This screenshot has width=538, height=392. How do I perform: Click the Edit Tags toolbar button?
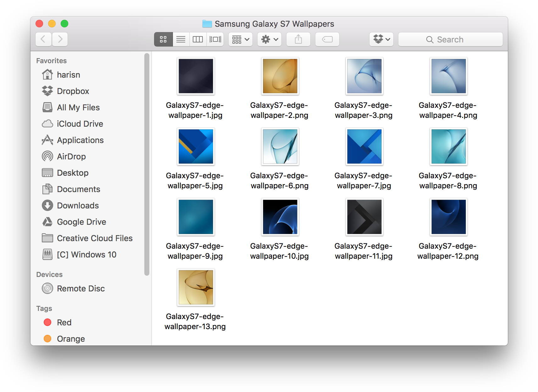click(327, 39)
